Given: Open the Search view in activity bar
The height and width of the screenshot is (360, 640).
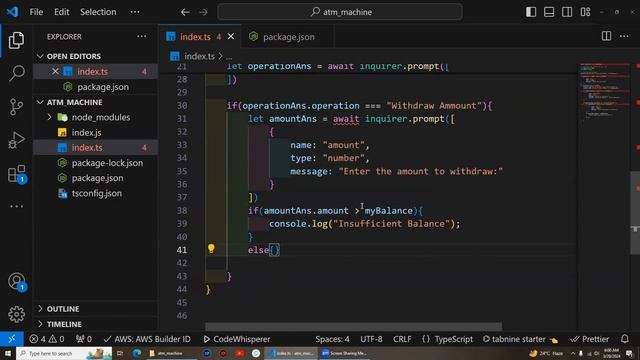Looking at the screenshot, I should [x=16, y=73].
